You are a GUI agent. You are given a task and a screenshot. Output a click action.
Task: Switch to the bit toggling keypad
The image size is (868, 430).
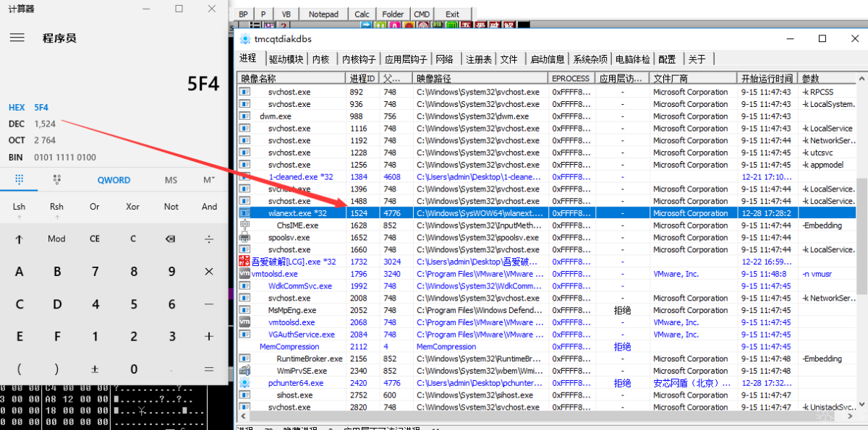pyautogui.click(x=57, y=180)
